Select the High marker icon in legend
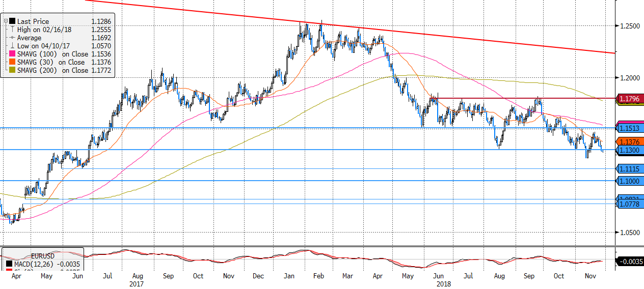The image size is (644, 289). coord(12,30)
